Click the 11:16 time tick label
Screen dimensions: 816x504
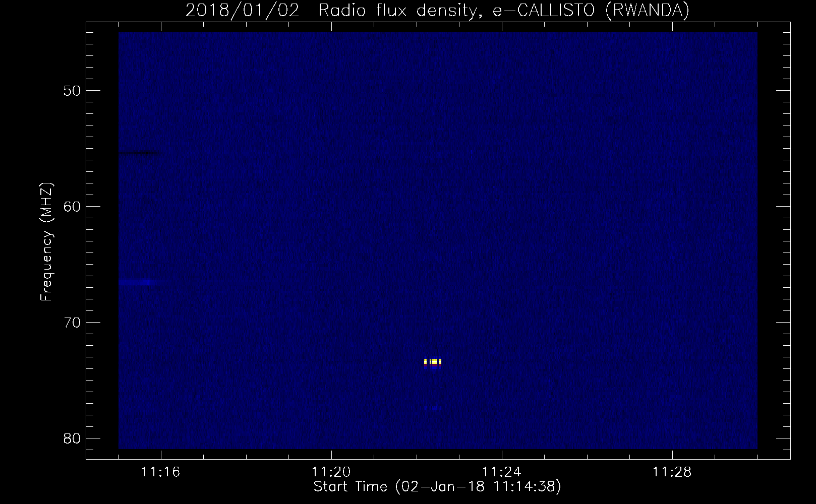(161, 472)
